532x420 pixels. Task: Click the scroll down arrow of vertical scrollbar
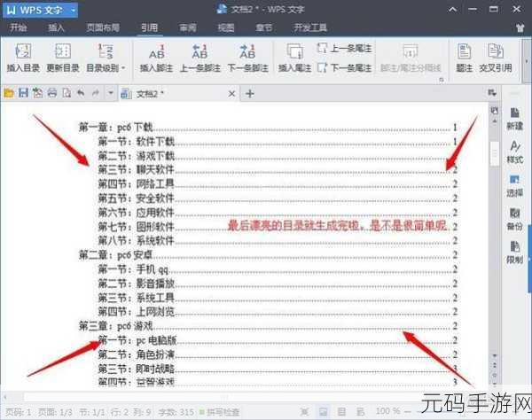(x=495, y=355)
